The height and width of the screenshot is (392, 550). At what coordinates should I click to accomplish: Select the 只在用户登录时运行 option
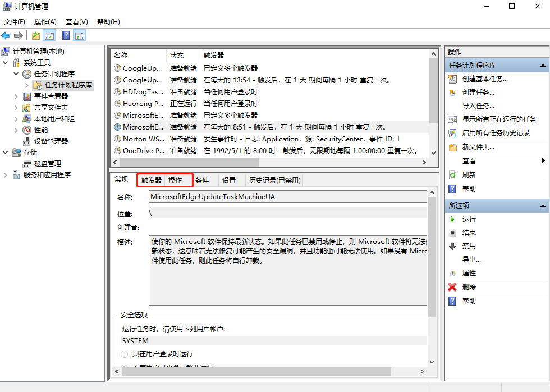point(124,354)
